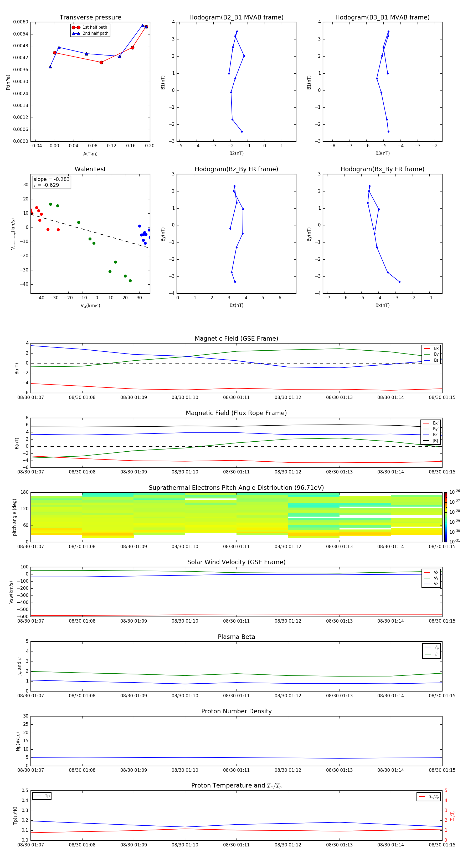Select the "2nd half path" legend entry
Screen dimensions: 473x868
(90, 33)
